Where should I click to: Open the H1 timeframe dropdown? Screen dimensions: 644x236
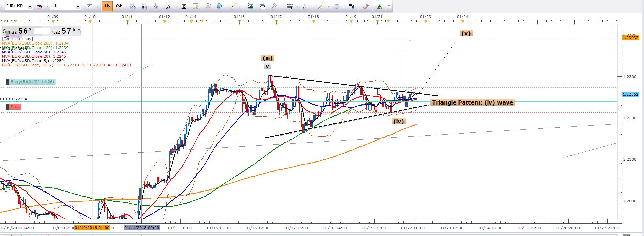[78, 6]
